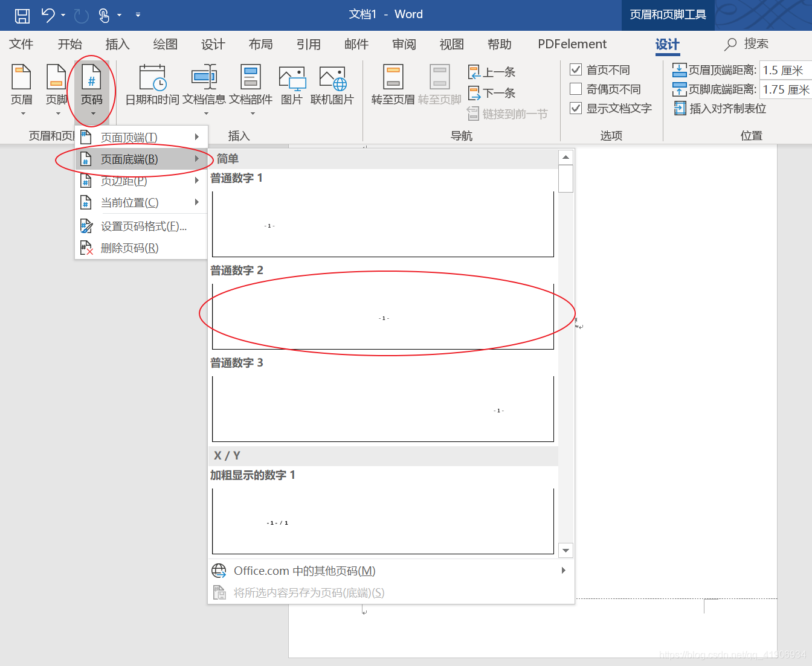
Task: Click the gallery scrollbar thumb
Action: (x=566, y=179)
